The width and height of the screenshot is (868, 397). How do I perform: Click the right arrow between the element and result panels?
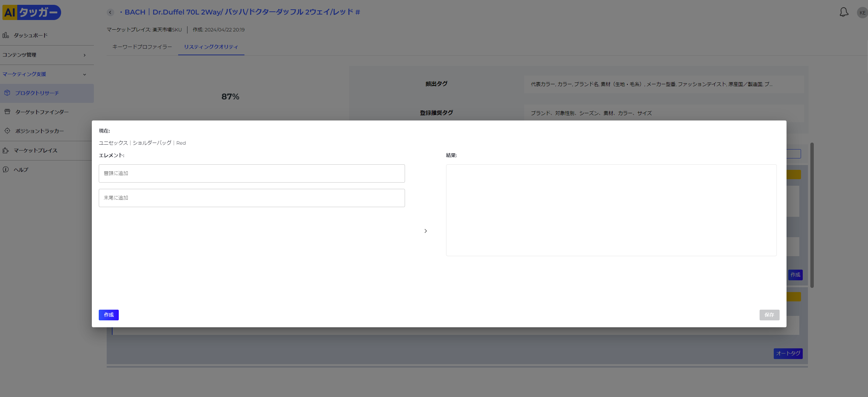click(x=426, y=231)
